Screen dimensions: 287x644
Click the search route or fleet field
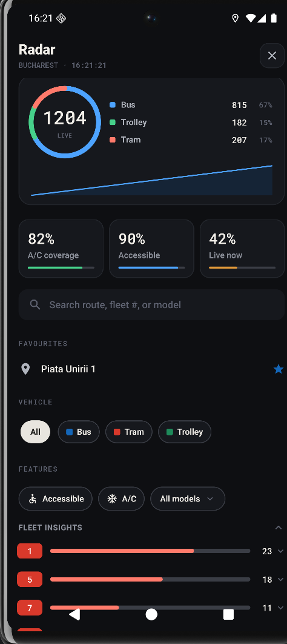click(x=152, y=304)
